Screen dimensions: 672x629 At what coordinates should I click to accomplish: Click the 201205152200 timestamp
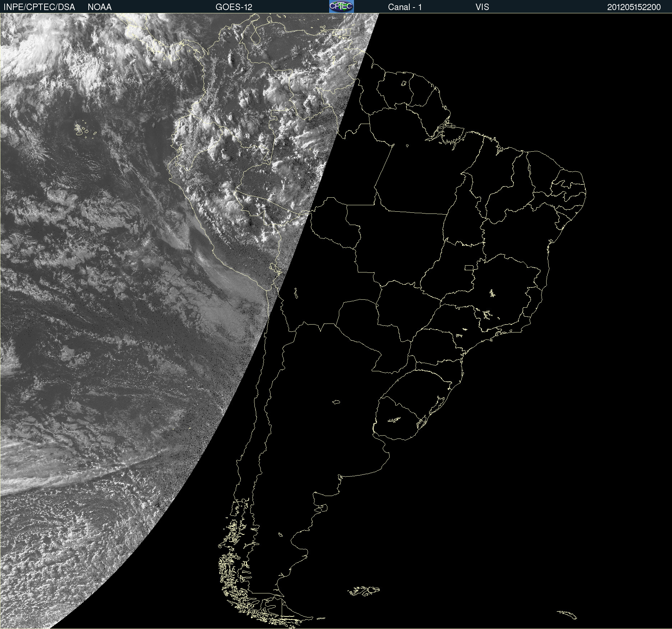pos(634,7)
